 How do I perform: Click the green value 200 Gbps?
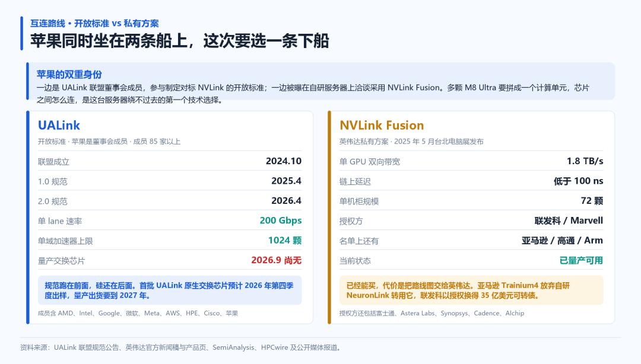click(x=280, y=221)
